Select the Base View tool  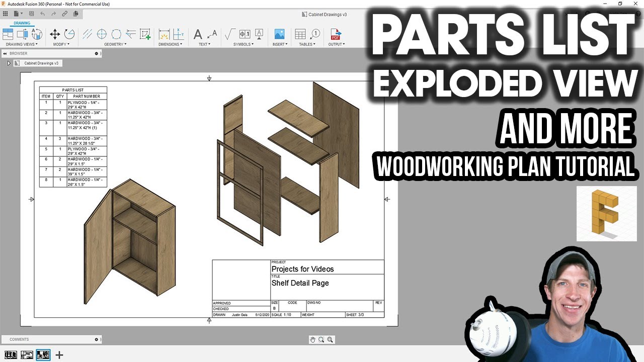pos(8,34)
